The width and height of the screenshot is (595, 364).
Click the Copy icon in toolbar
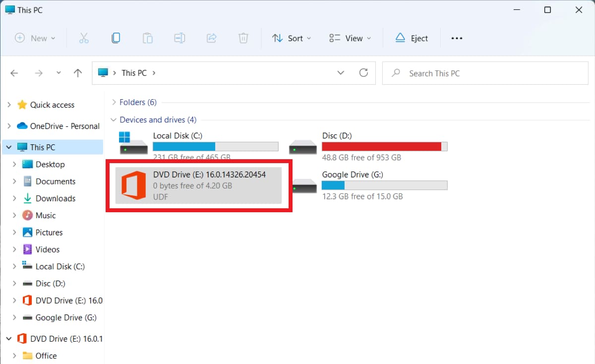pyautogui.click(x=116, y=38)
